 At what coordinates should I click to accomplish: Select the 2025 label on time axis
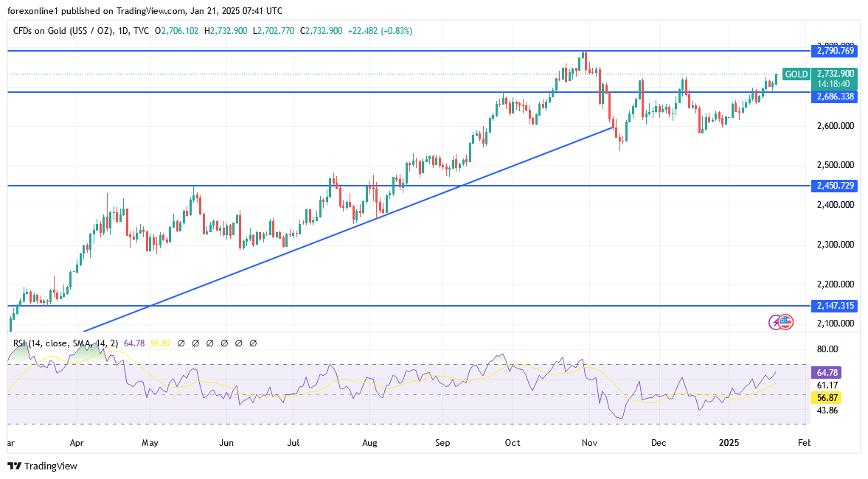[729, 443]
